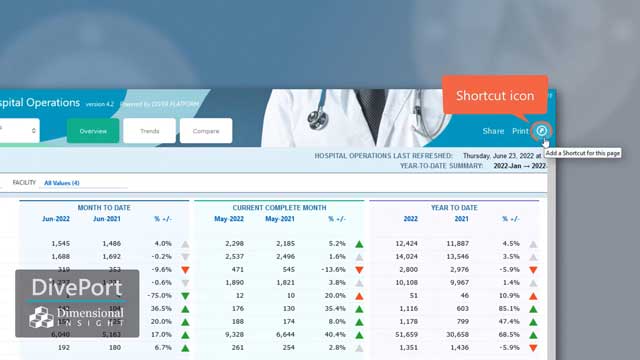Viewport: 640px width, 360px height.
Task: Click the Print link
Action: coord(520,131)
